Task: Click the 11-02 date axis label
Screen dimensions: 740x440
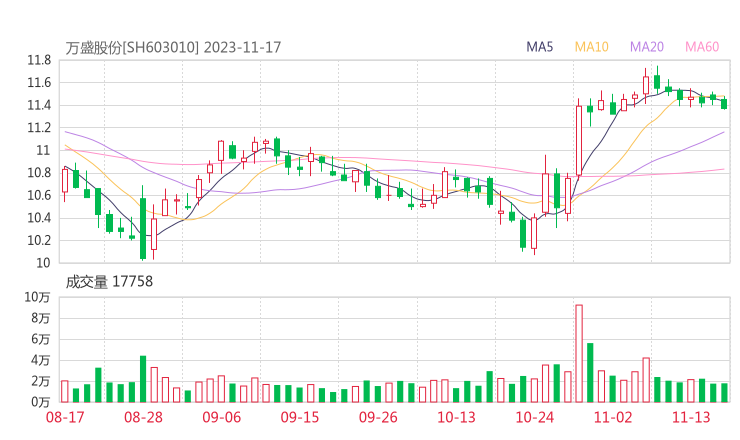Action: click(613, 417)
